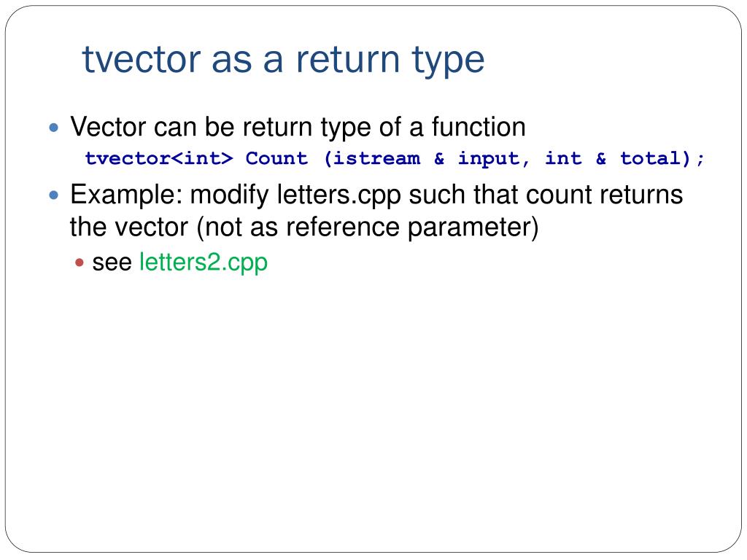The image size is (747, 560).
Task: Click 'the vector' starting the wrapped line
Action: (x=129, y=227)
